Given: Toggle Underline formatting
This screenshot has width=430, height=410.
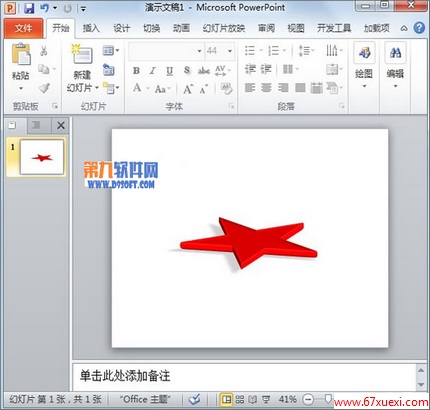Looking at the screenshot, I should [x=169, y=70].
